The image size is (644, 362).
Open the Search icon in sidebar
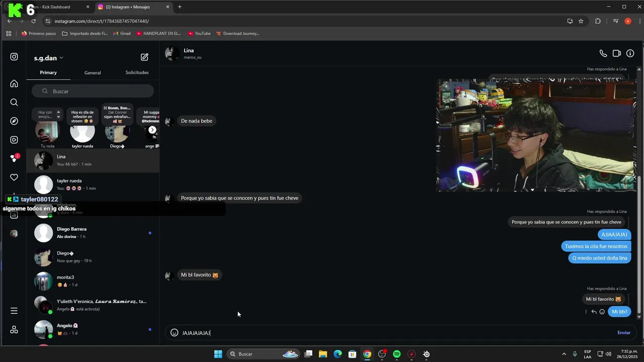point(14,102)
